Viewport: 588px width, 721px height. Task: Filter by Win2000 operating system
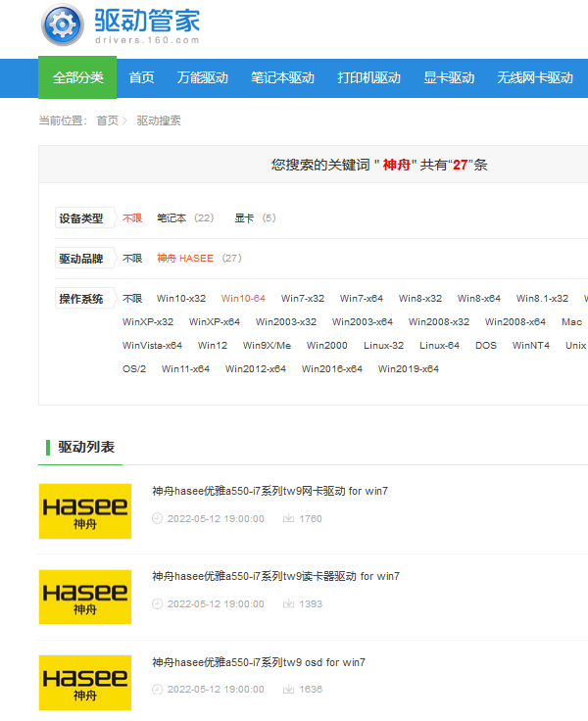tap(327, 346)
